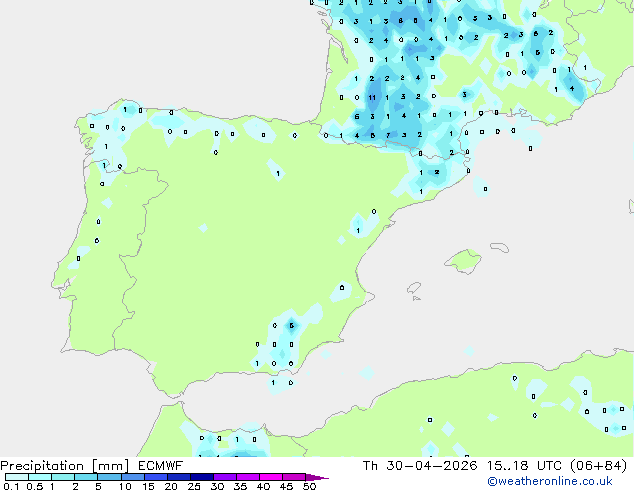Click the Ibiza island outline
Viewport: 634px width, 490px height.
click(x=414, y=288)
